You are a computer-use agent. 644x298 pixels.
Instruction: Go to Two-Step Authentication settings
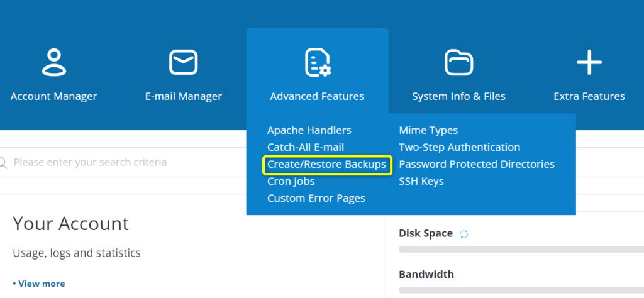coord(460,147)
